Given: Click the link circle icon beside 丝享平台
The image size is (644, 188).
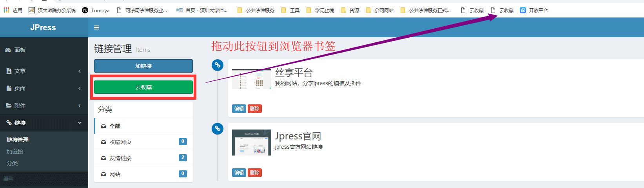Looking at the screenshot, I should (218, 65).
